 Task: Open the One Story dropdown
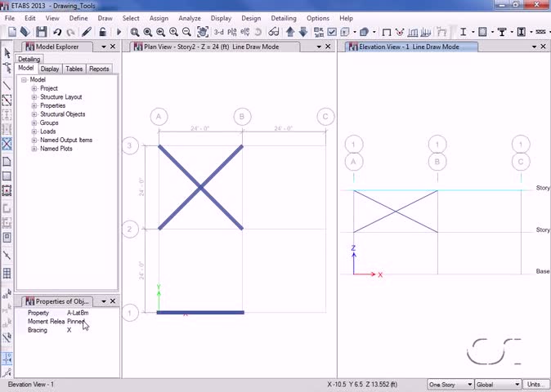(450, 385)
